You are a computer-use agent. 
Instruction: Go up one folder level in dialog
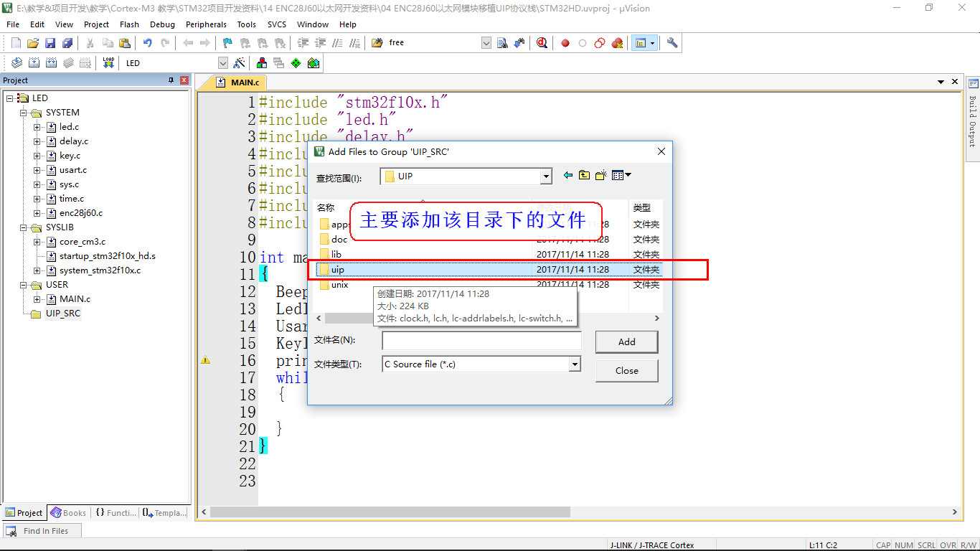(585, 175)
